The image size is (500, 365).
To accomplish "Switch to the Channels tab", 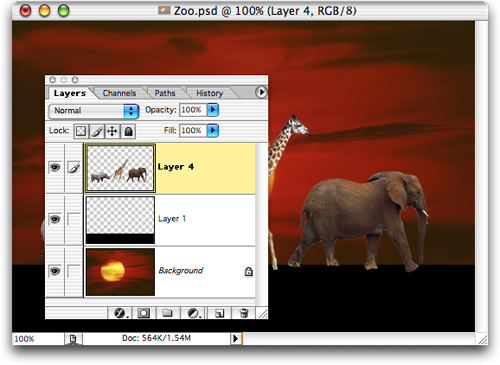I will tap(119, 93).
